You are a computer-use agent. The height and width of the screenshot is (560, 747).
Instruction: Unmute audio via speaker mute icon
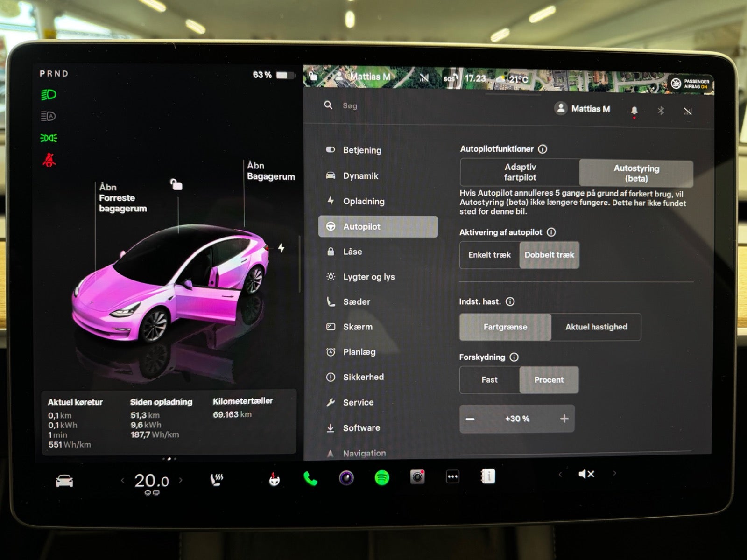pos(586,474)
